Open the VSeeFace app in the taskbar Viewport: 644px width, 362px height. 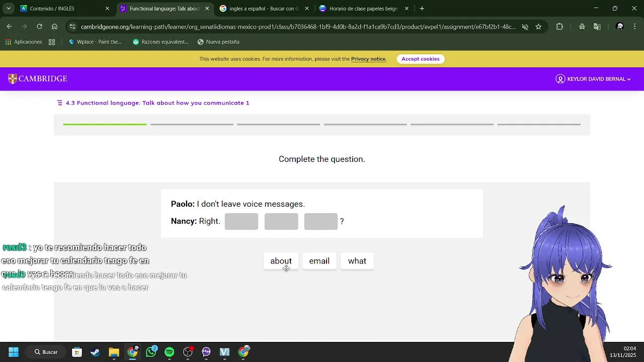[x=225, y=352]
